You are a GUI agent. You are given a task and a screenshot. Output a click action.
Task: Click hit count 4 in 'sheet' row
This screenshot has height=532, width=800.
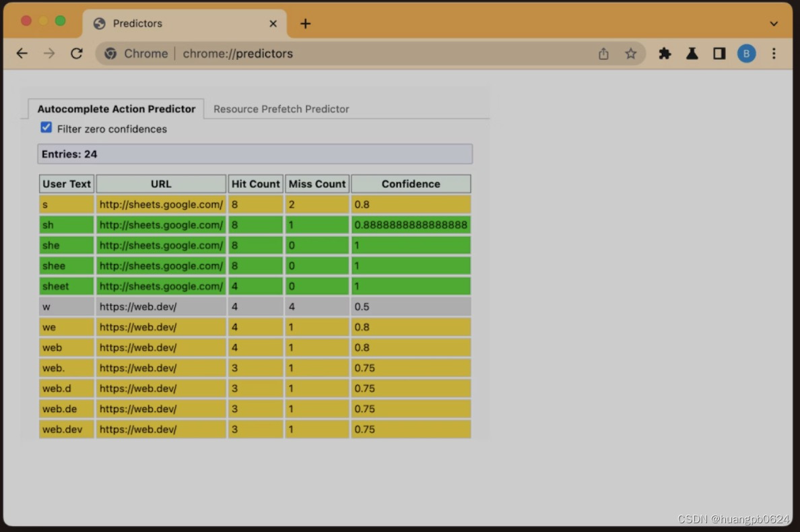[256, 286]
